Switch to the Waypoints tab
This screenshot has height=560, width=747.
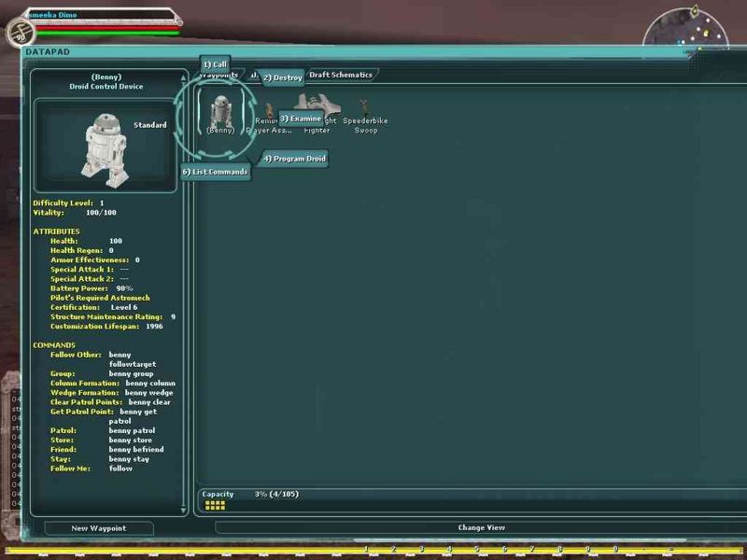tap(218, 76)
